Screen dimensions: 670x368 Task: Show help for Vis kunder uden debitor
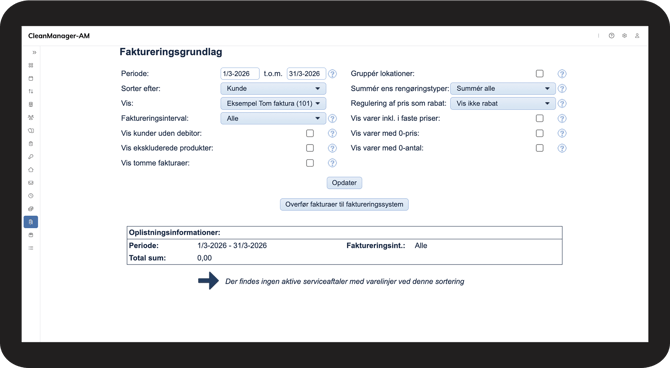point(332,133)
